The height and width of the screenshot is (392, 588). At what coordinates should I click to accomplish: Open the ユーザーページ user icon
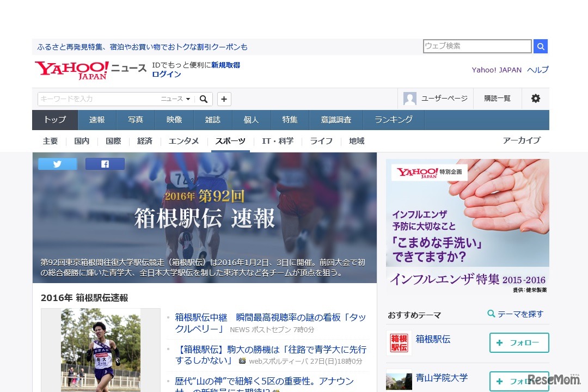[x=409, y=99]
